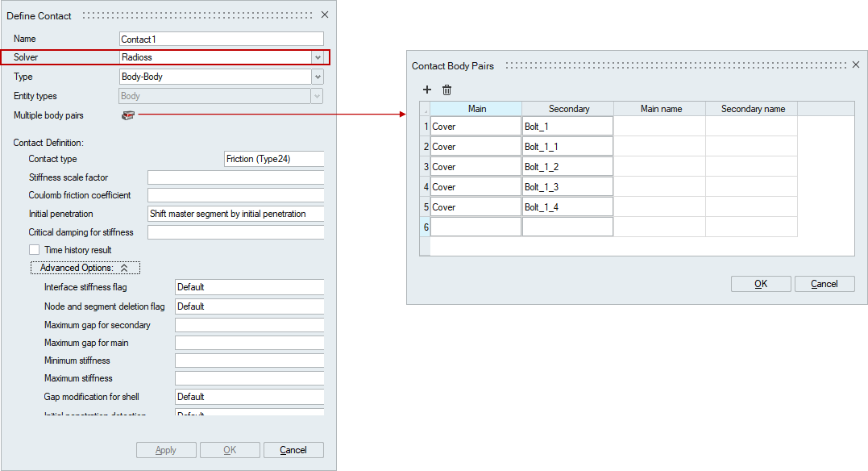Screen dimensions: 868x471
Task: Close the Define Contact dialog
Action: 325,15
